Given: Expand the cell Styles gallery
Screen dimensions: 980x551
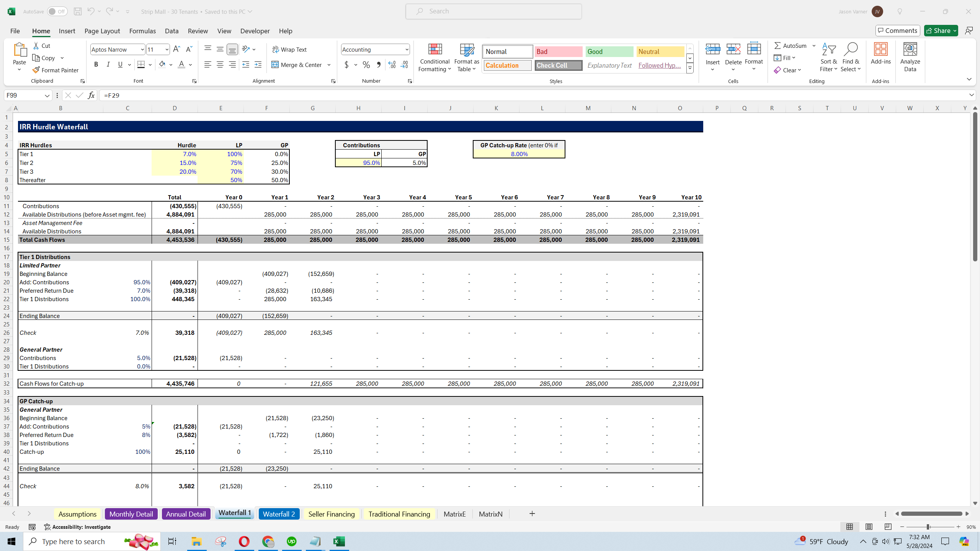Looking at the screenshot, I should (690, 68).
